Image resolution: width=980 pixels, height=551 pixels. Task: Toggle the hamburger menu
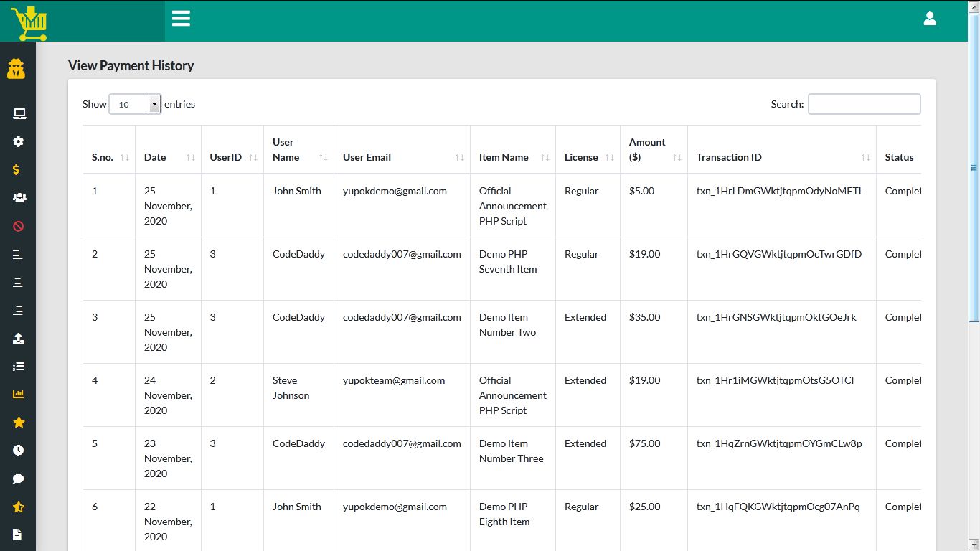coord(181,19)
